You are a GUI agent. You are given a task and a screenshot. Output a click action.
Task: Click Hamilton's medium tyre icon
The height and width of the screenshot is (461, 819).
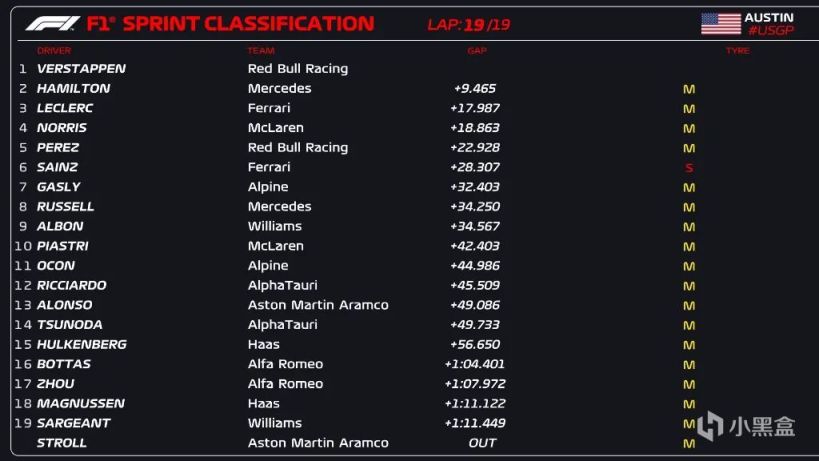(x=689, y=89)
